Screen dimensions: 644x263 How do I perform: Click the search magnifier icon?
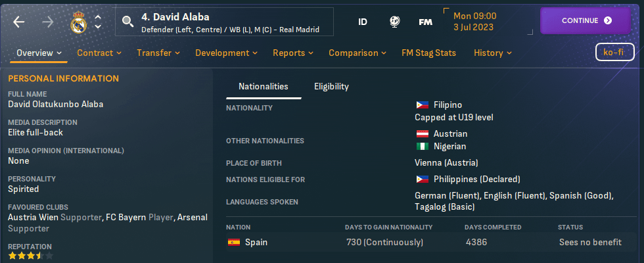click(x=127, y=22)
